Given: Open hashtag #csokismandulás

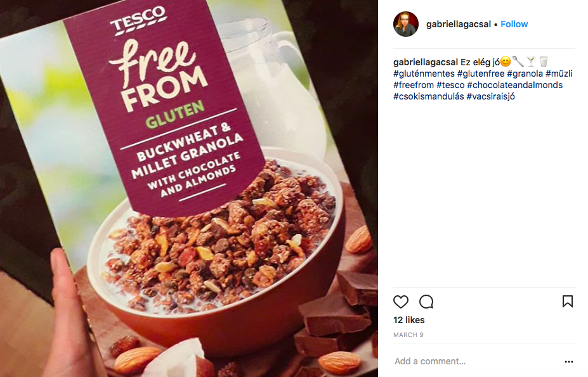Looking at the screenshot, I should 429,96.
